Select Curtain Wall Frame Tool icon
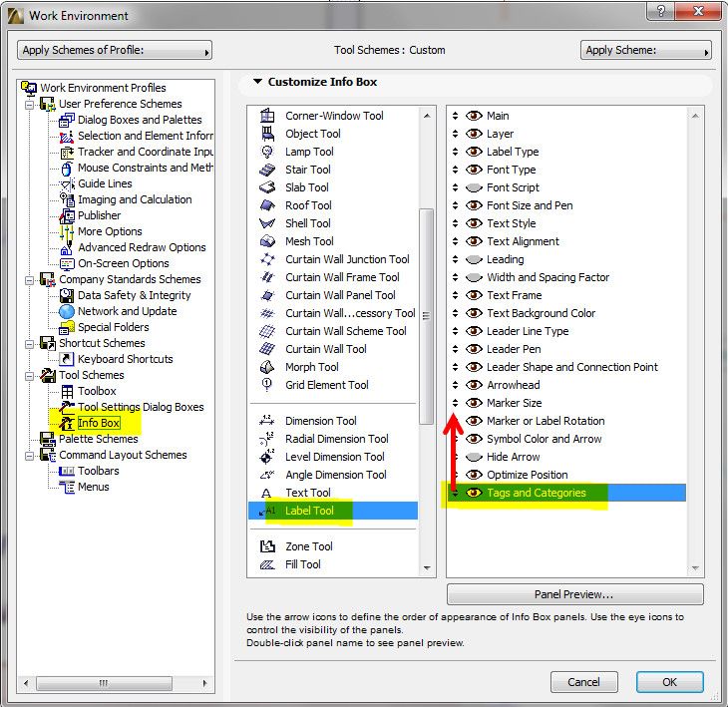 click(267, 277)
